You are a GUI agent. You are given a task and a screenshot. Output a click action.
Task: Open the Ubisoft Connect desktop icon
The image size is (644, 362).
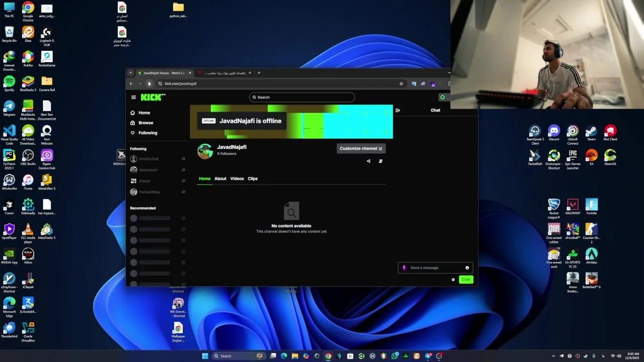click(x=573, y=135)
